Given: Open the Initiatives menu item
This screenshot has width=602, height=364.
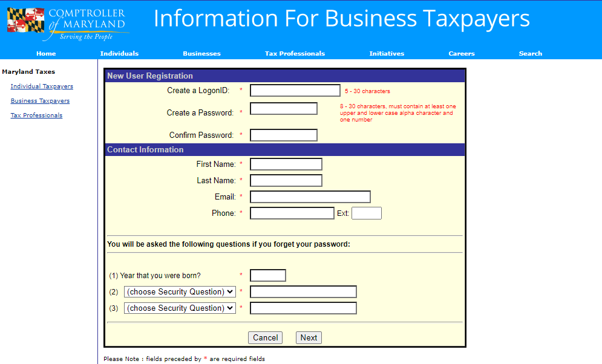Looking at the screenshot, I should tap(387, 53).
